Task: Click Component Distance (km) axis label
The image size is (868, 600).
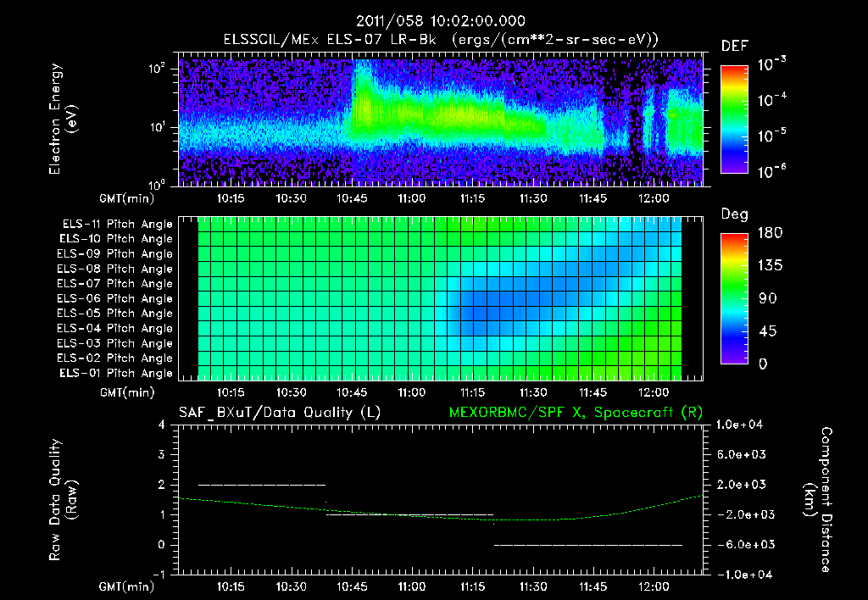Action: (x=818, y=500)
